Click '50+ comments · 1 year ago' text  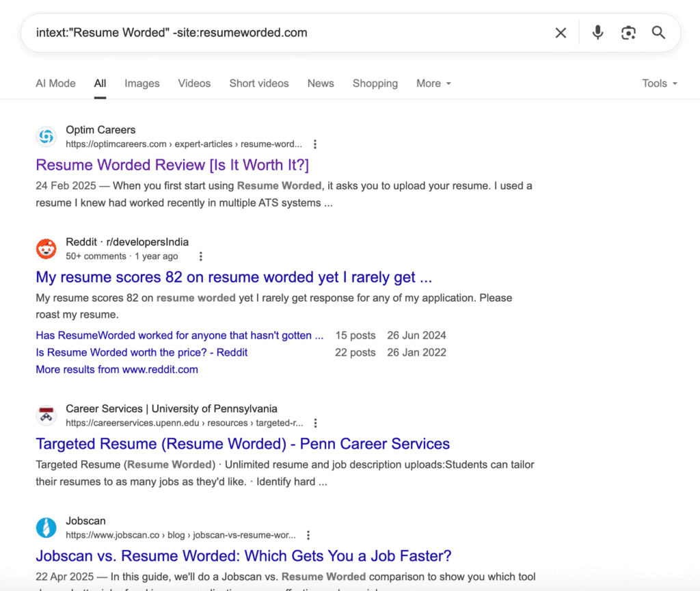[x=122, y=257]
